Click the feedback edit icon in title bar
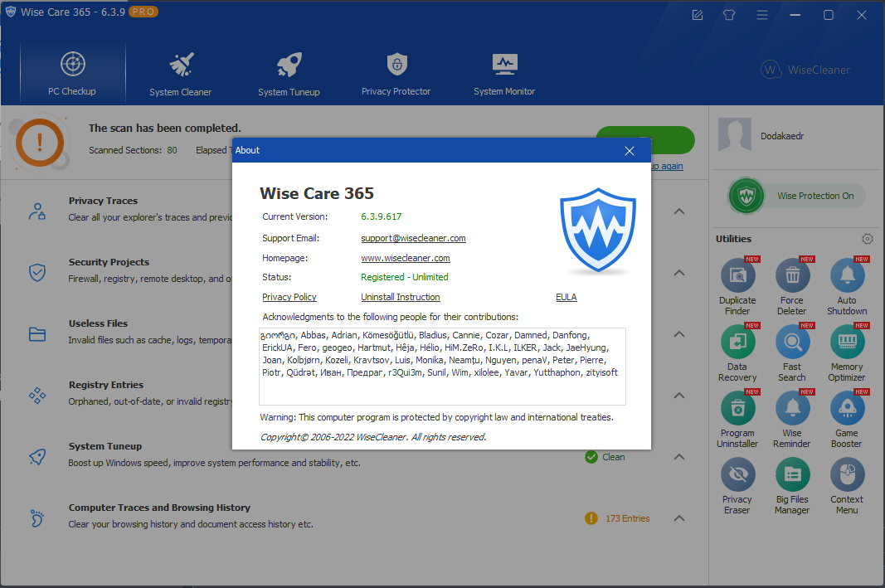This screenshot has height=588, width=885. pos(698,15)
